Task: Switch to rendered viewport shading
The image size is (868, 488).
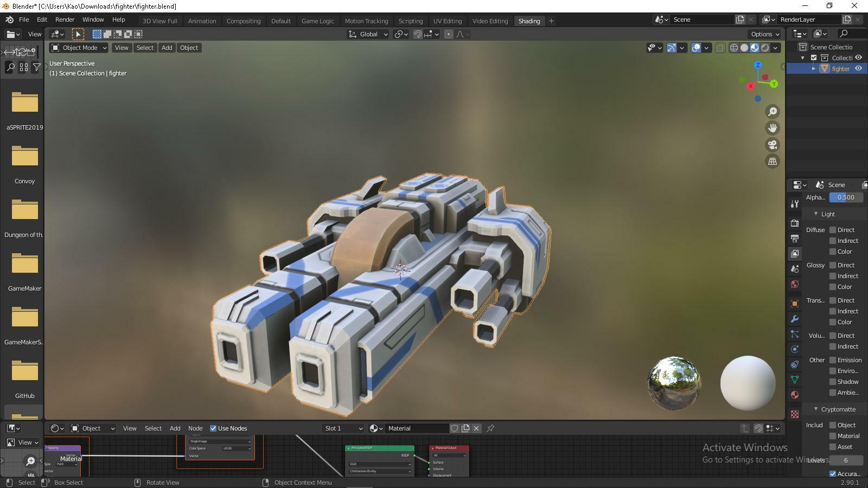Action: tap(765, 48)
